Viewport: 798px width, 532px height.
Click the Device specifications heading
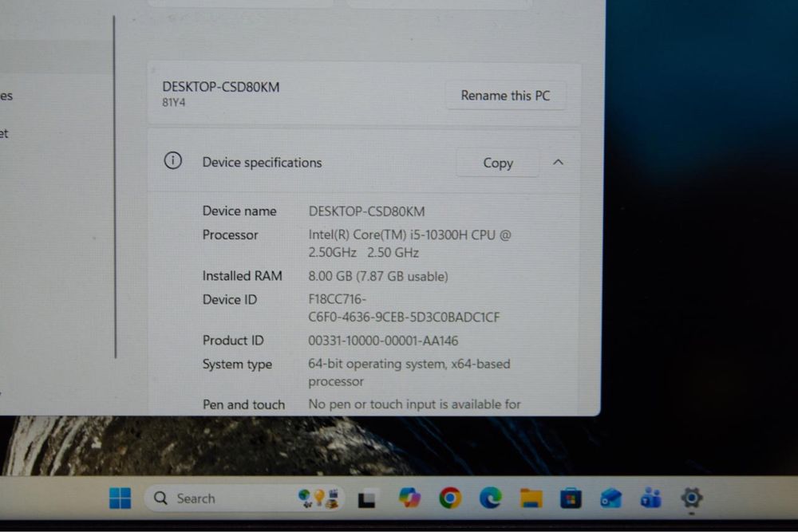click(x=262, y=162)
